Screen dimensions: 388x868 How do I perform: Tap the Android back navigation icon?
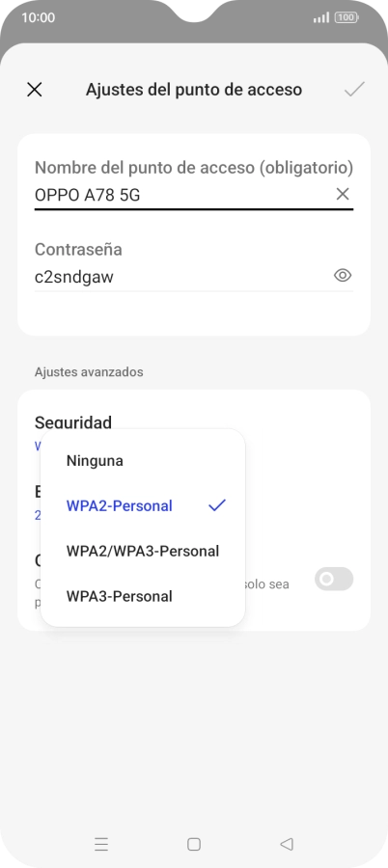(x=287, y=844)
